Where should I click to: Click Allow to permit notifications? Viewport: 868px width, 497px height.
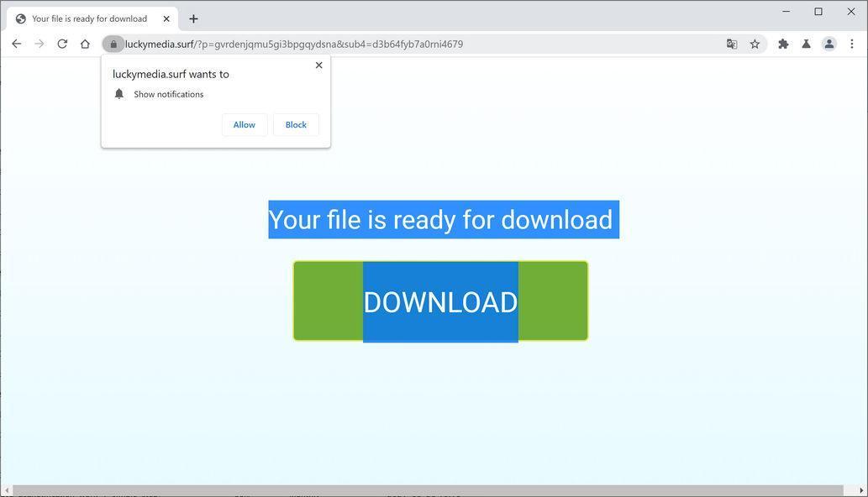click(x=244, y=124)
